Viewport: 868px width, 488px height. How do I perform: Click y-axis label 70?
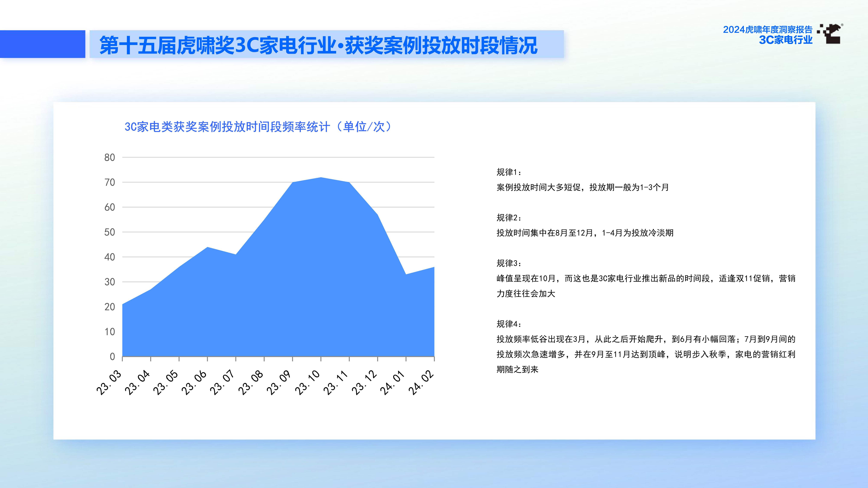[110, 182]
